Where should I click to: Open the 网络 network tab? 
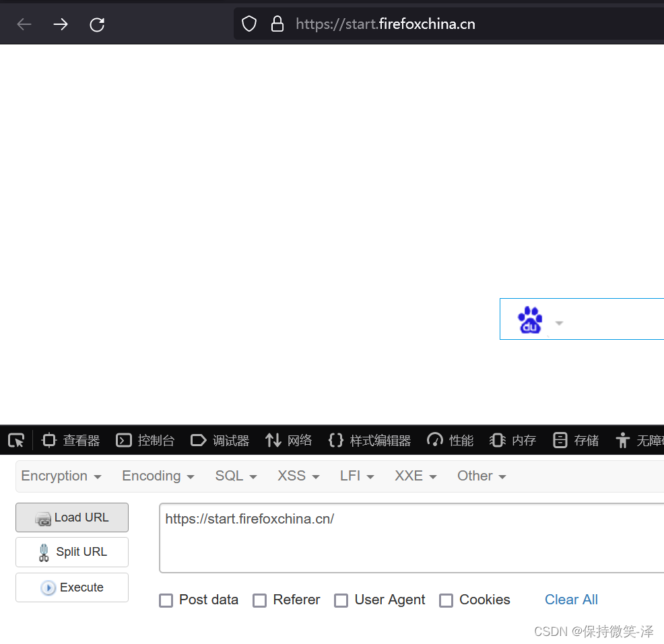coord(288,441)
